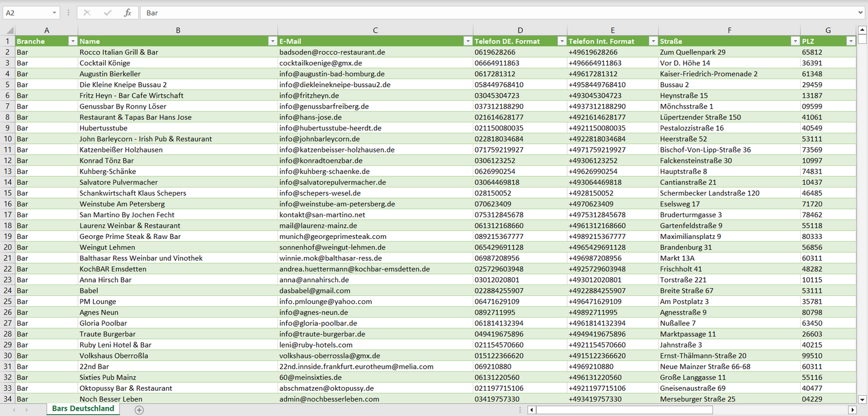Expand the formula bar with chevron
Screen dimensions: 868x416
pyautogui.click(x=861, y=13)
